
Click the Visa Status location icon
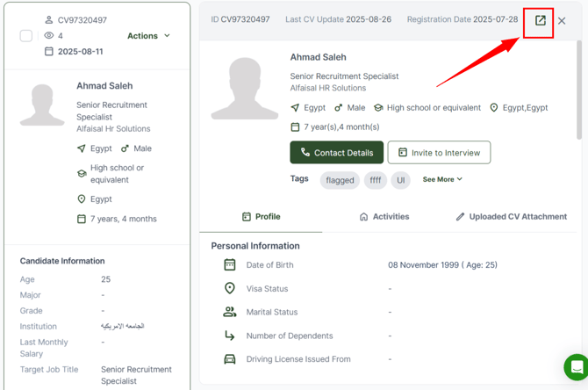230,288
